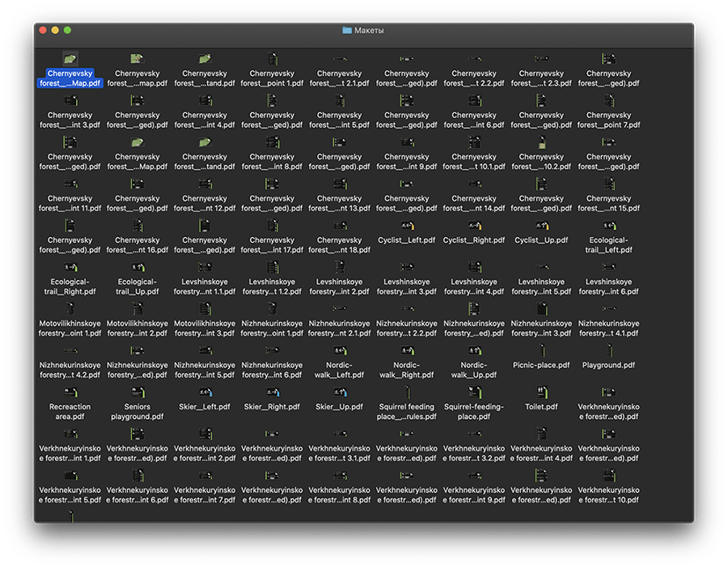
Task: Click the highlighted Chernyevsky forest Map.pdf label
Action: click(70, 78)
